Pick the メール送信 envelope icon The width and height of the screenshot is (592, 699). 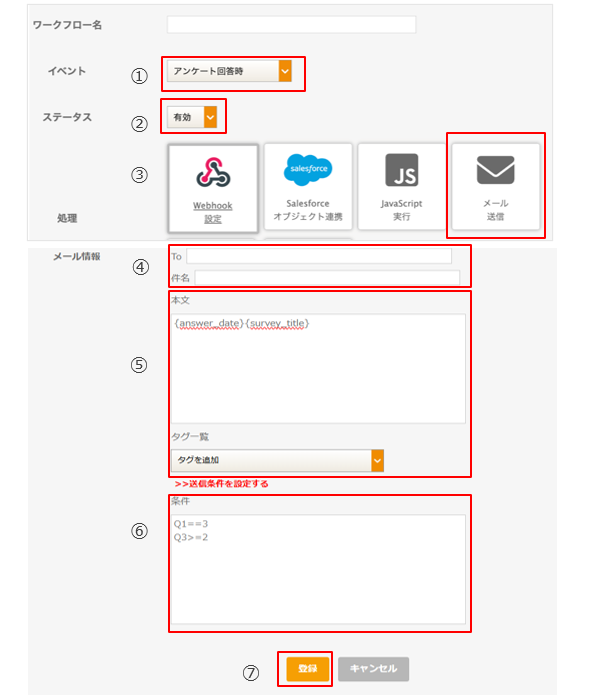[x=496, y=170]
